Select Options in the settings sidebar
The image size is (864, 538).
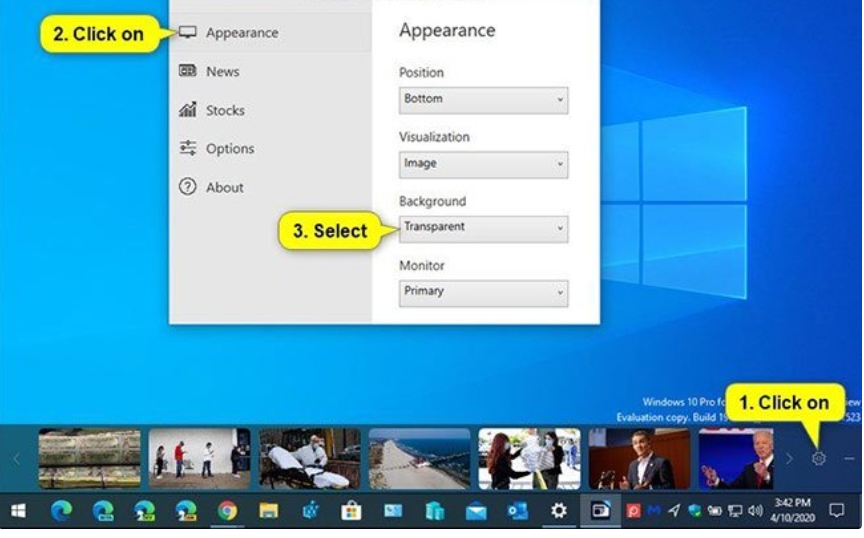pos(230,149)
